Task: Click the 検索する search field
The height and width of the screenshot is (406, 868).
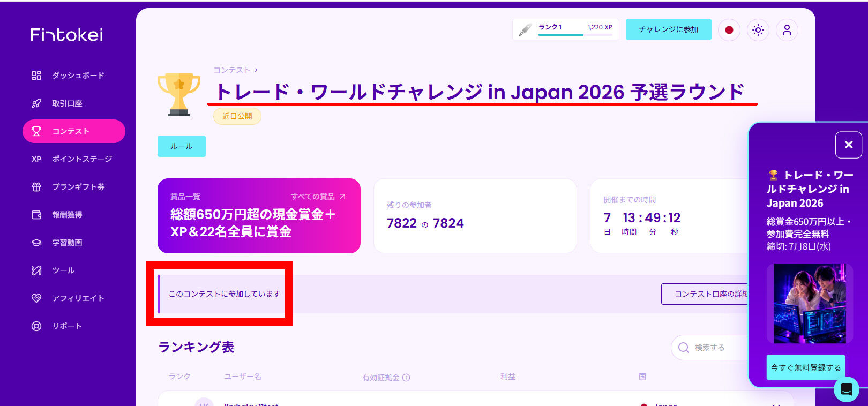Action: pos(710,348)
